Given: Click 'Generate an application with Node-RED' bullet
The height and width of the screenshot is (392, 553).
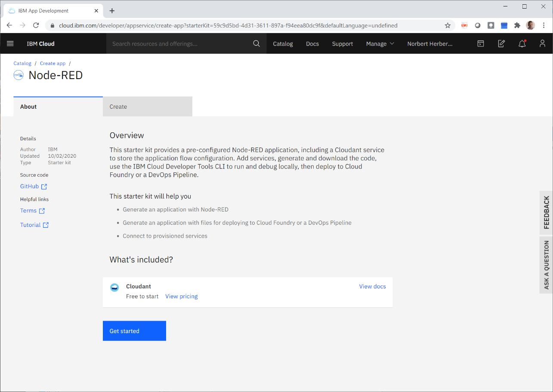Looking at the screenshot, I should pyautogui.click(x=176, y=209).
